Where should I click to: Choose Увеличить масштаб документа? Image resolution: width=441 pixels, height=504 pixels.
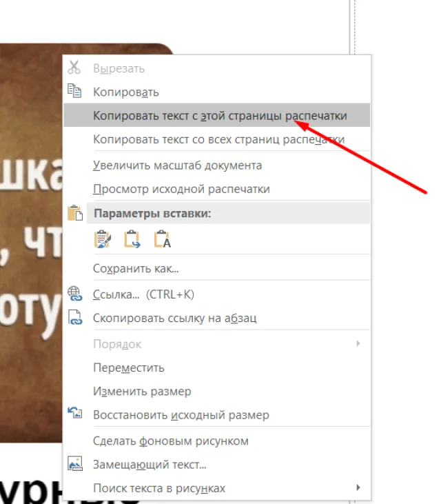coord(217,165)
